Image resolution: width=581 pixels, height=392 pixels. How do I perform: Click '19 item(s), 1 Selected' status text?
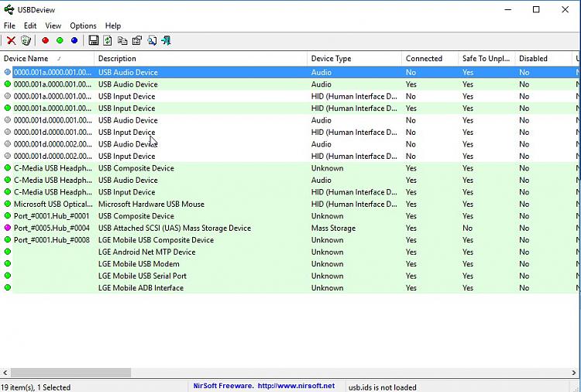click(x=36, y=387)
